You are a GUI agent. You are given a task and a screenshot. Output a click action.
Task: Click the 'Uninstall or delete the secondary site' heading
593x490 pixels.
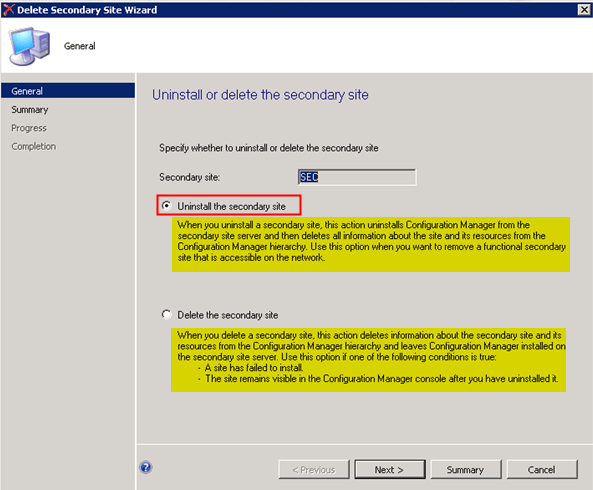click(260, 95)
